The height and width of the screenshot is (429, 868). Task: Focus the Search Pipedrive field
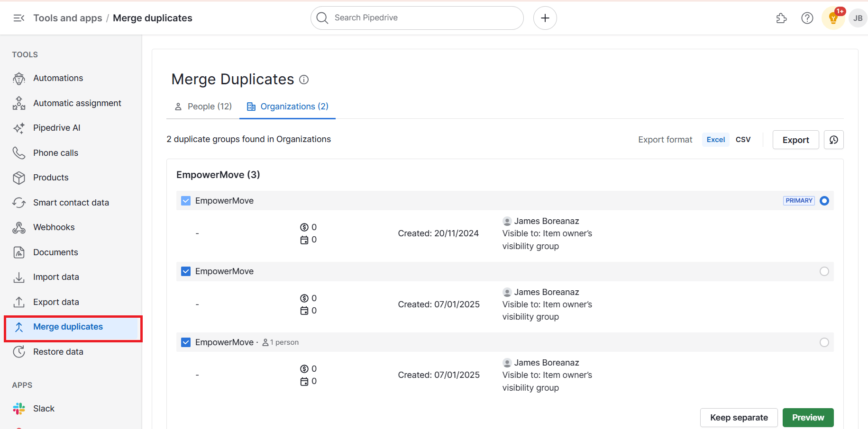tap(417, 18)
